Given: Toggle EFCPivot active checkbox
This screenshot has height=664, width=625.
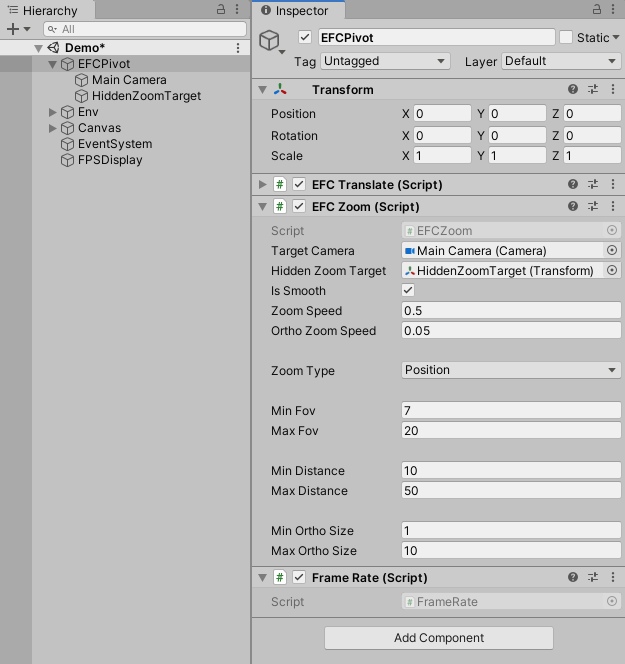Looking at the screenshot, I should point(305,37).
